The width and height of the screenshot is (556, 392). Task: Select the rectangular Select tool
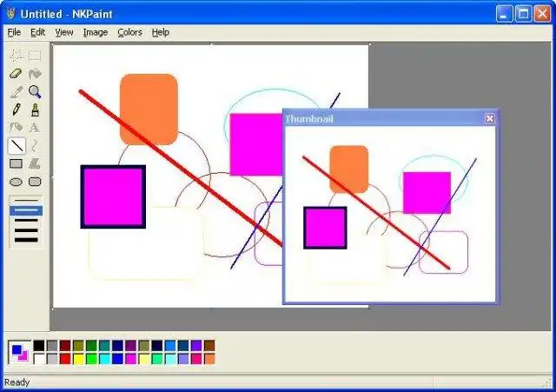35,56
